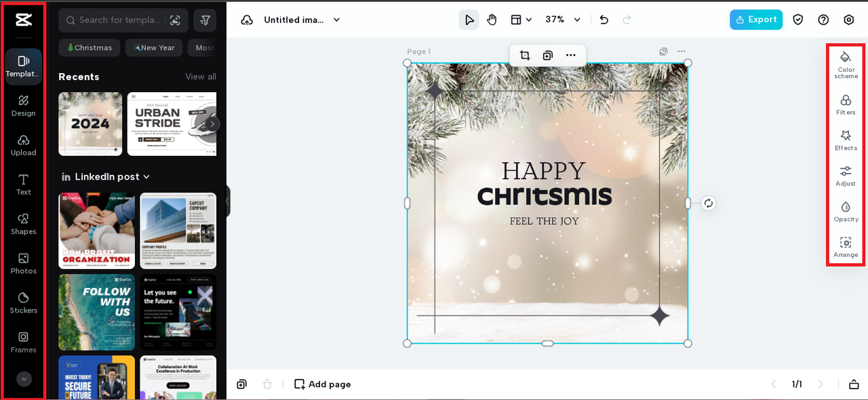Click the cloud save icon
This screenshot has height=400, width=868.
pos(247,20)
